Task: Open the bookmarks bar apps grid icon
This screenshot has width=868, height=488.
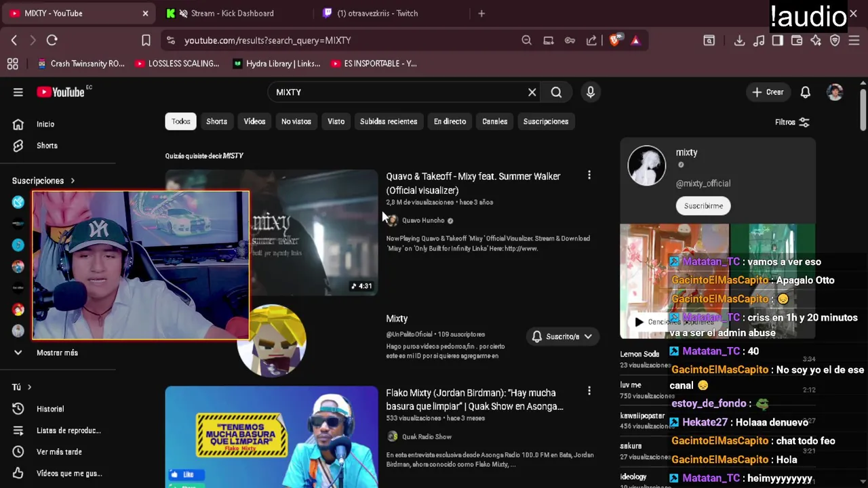Action: [x=12, y=64]
